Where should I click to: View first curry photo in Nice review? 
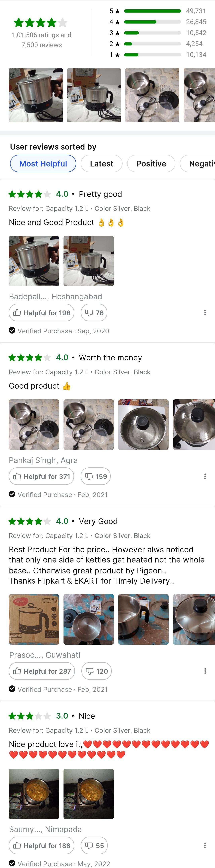(x=34, y=794)
